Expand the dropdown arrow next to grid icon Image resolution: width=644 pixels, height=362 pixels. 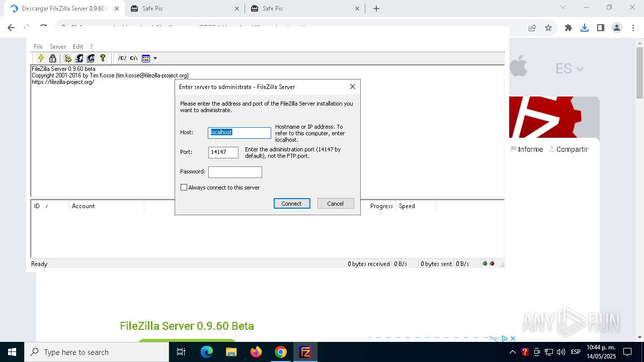(x=155, y=58)
